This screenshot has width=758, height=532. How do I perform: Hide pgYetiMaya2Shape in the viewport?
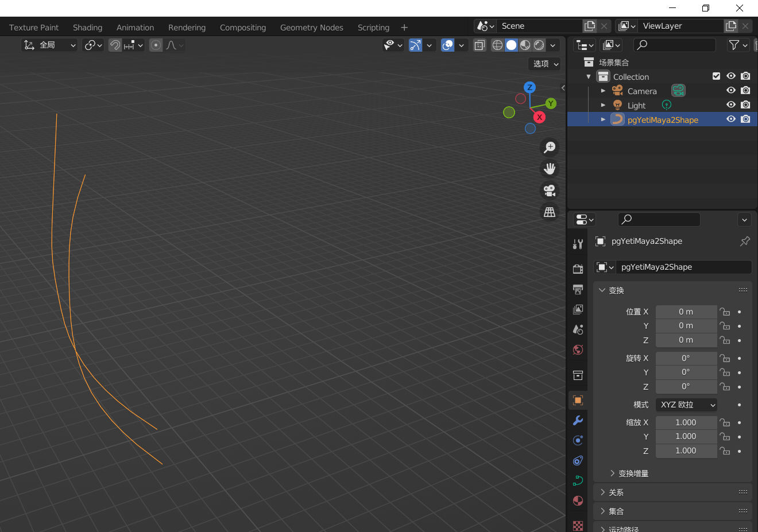pyautogui.click(x=731, y=119)
